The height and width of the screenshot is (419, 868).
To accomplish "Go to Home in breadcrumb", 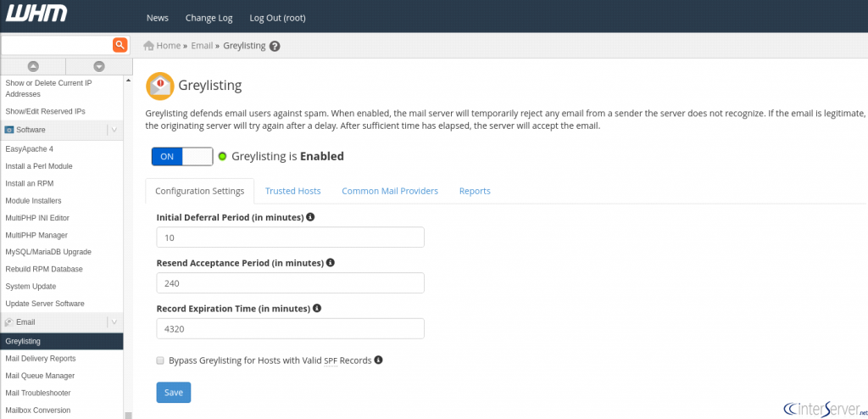I will [x=169, y=46].
